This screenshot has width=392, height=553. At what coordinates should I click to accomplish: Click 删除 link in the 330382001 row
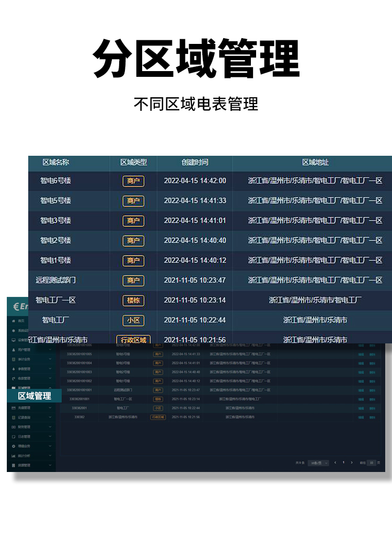pos(372,408)
